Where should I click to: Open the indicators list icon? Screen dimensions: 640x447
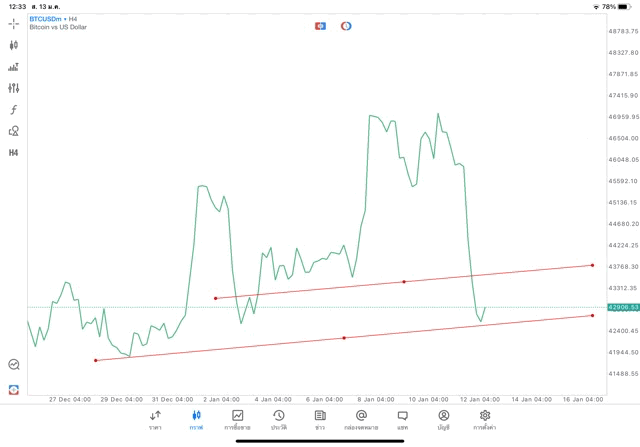(14, 67)
